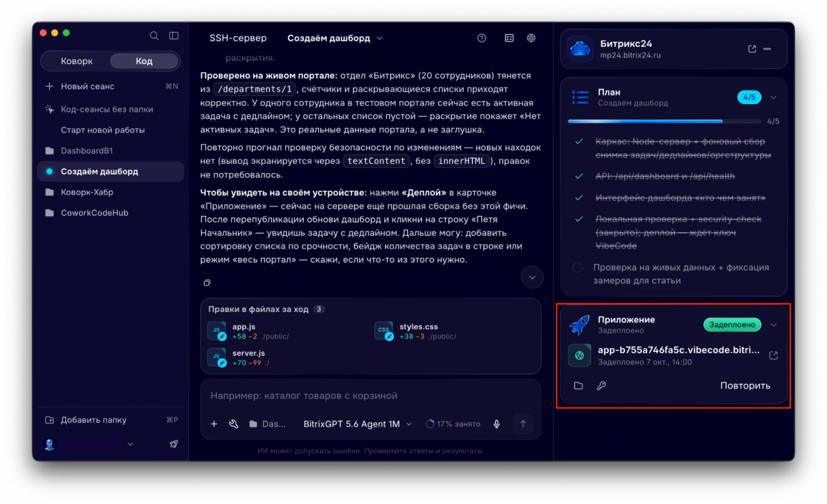Toggle the sidebar panel layout icon
This screenshot has height=504, width=827.
point(173,36)
